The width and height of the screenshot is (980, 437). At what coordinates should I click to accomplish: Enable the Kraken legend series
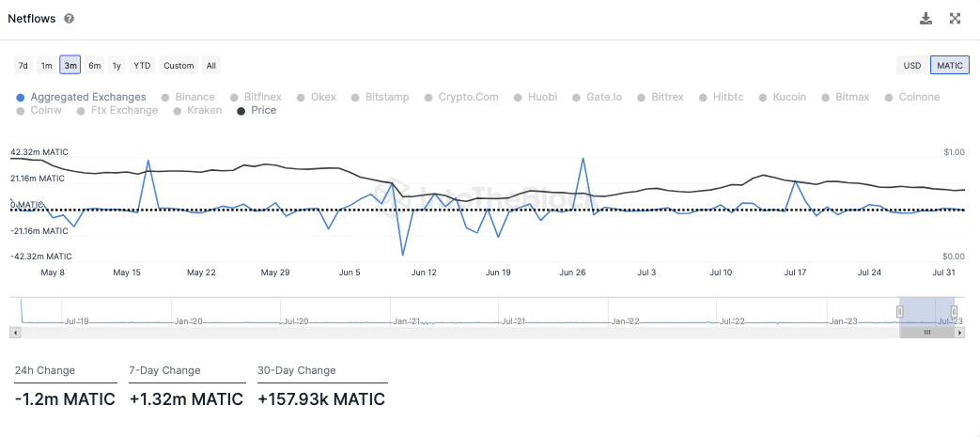click(204, 110)
